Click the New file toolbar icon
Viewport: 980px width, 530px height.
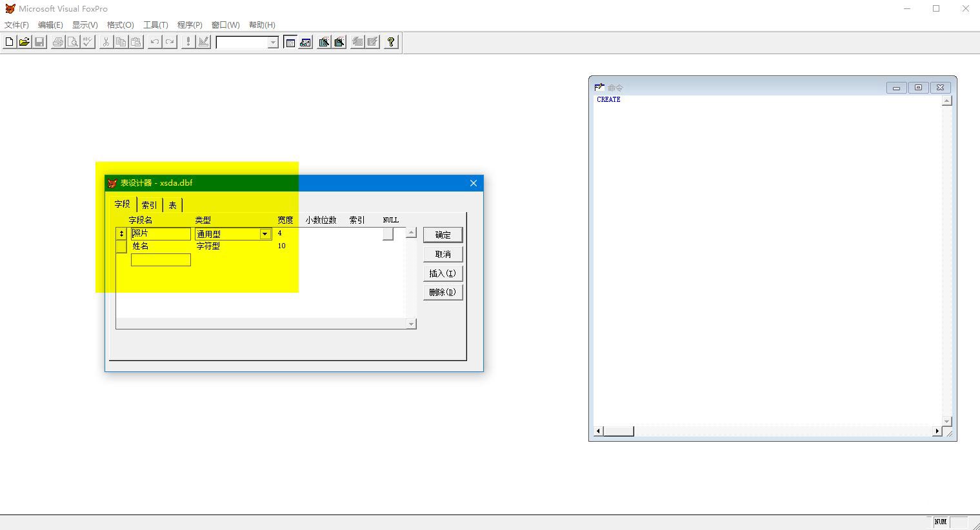(x=9, y=42)
